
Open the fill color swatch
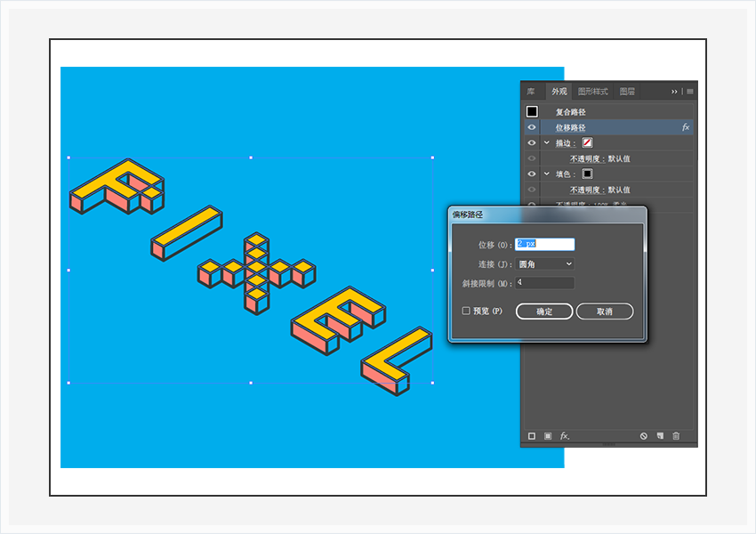tap(587, 174)
